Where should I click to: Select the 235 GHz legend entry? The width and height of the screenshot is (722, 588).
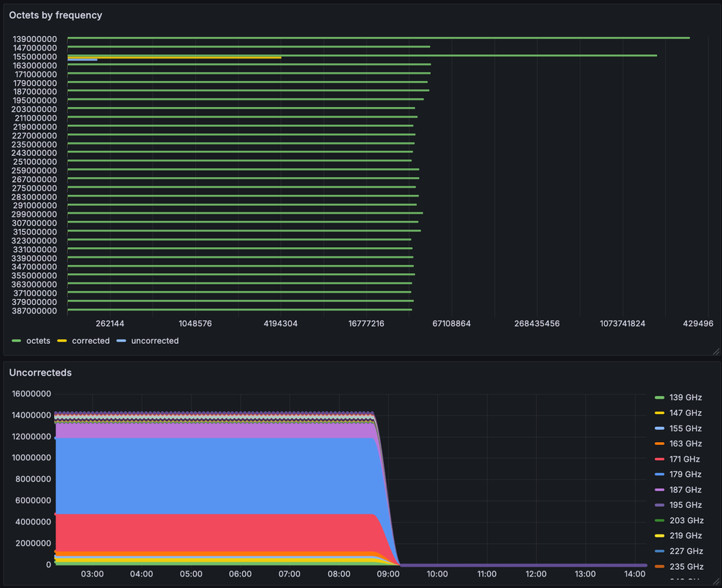coord(687,567)
